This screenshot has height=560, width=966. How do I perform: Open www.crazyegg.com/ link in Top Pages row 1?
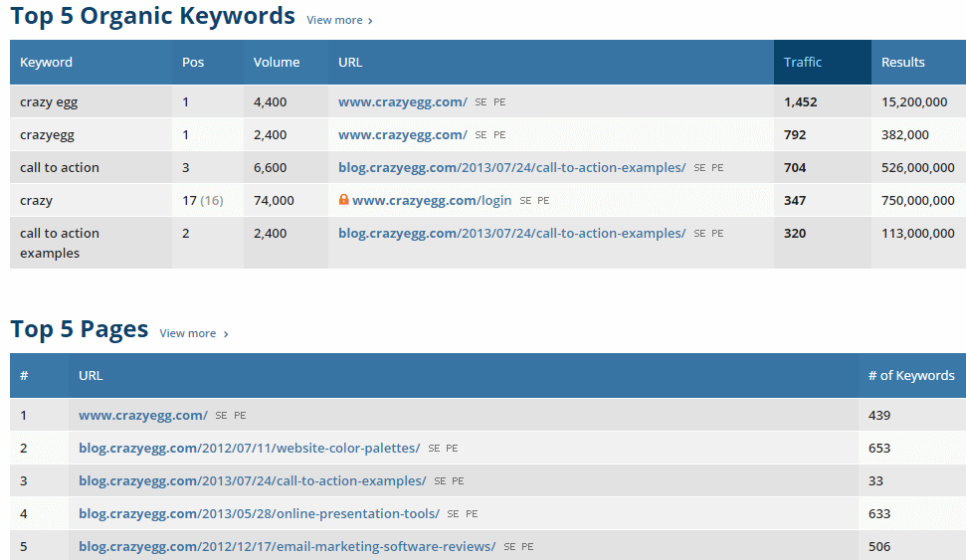click(x=143, y=415)
